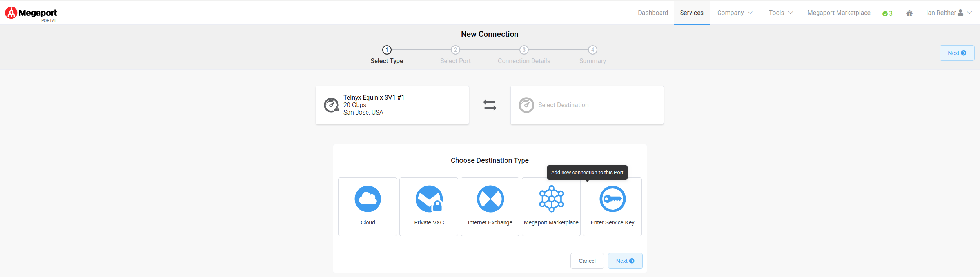Click the Internet Exchange label

pos(490,222)
